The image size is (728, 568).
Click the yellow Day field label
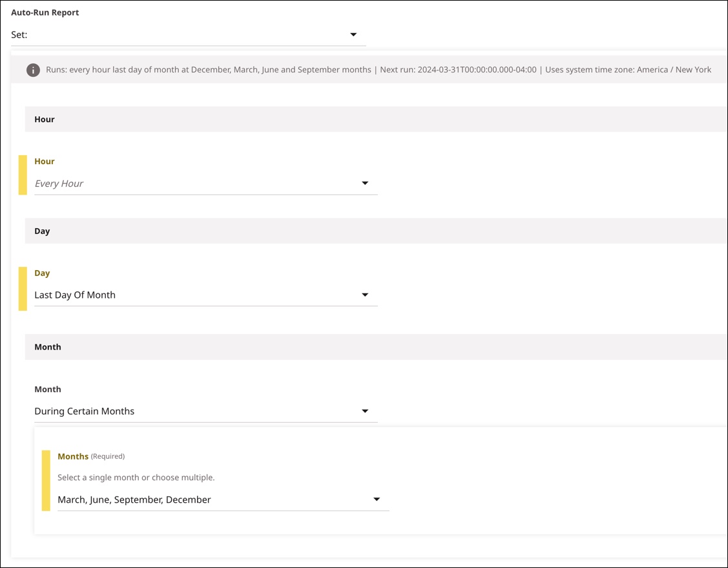(x=42, y=273)
